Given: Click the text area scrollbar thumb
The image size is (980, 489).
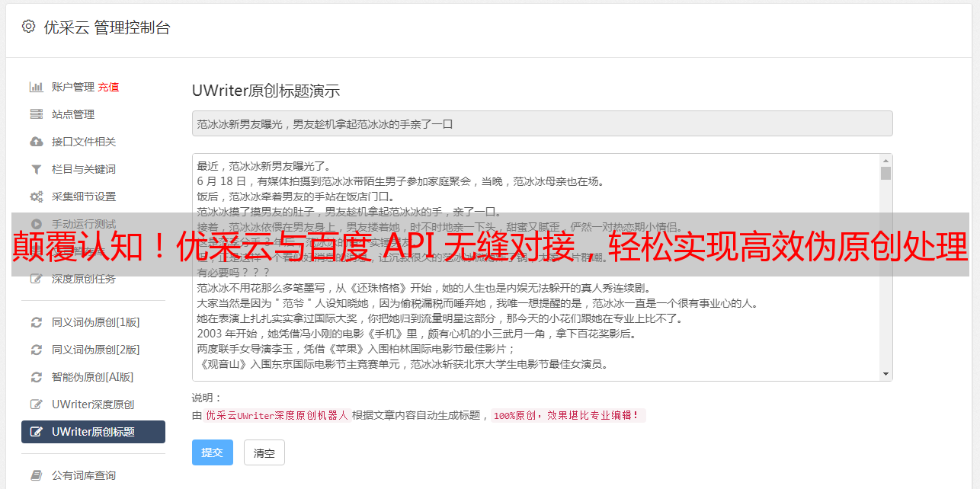Looking at the screenshot, I should [886, 173].
